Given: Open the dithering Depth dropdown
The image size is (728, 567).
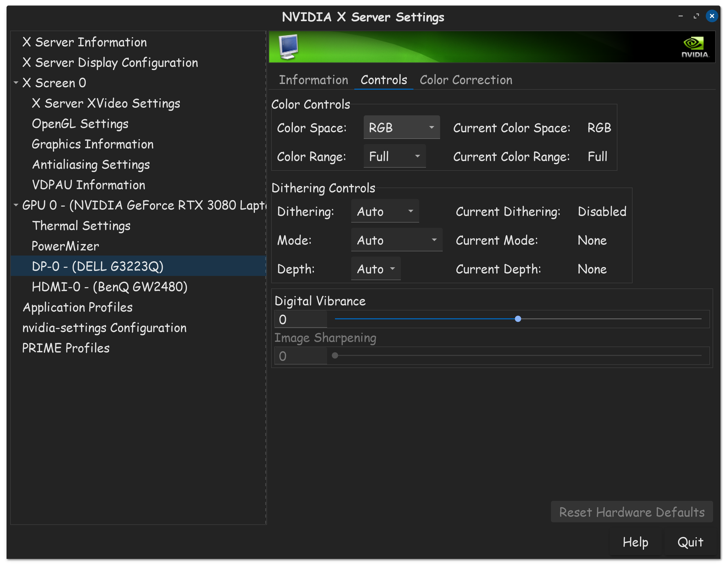Looking at the screenshot, I should pyautogui.click(x=376, y=269).
